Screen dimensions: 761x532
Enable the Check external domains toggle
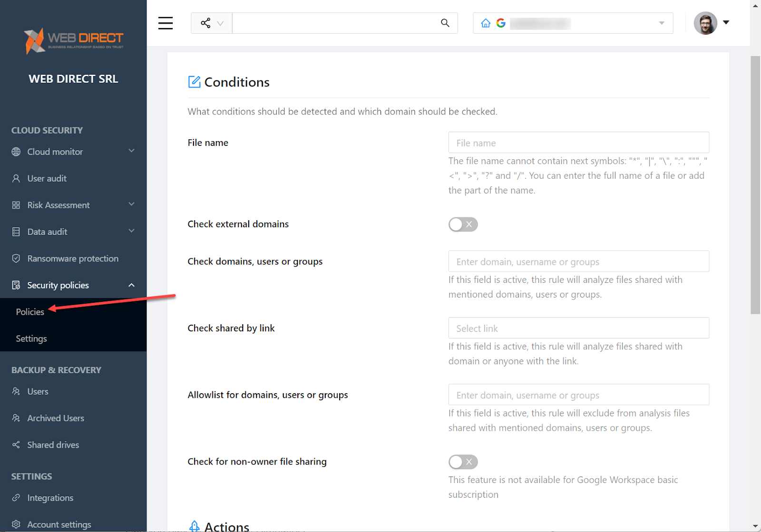click(463, 224)
